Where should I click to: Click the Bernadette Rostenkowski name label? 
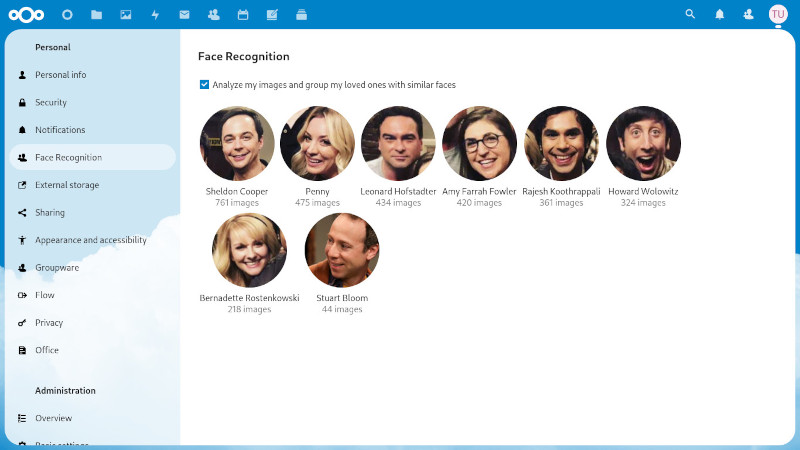tap(249, 298)
